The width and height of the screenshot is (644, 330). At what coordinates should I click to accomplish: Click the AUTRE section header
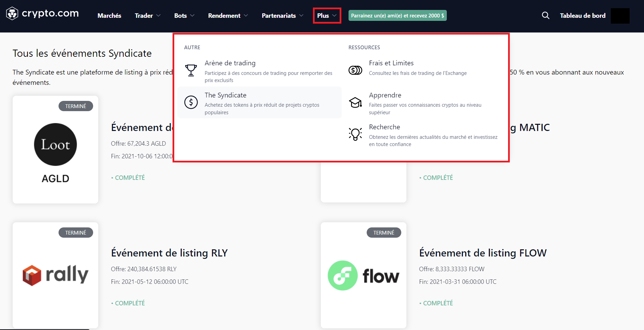192,48
